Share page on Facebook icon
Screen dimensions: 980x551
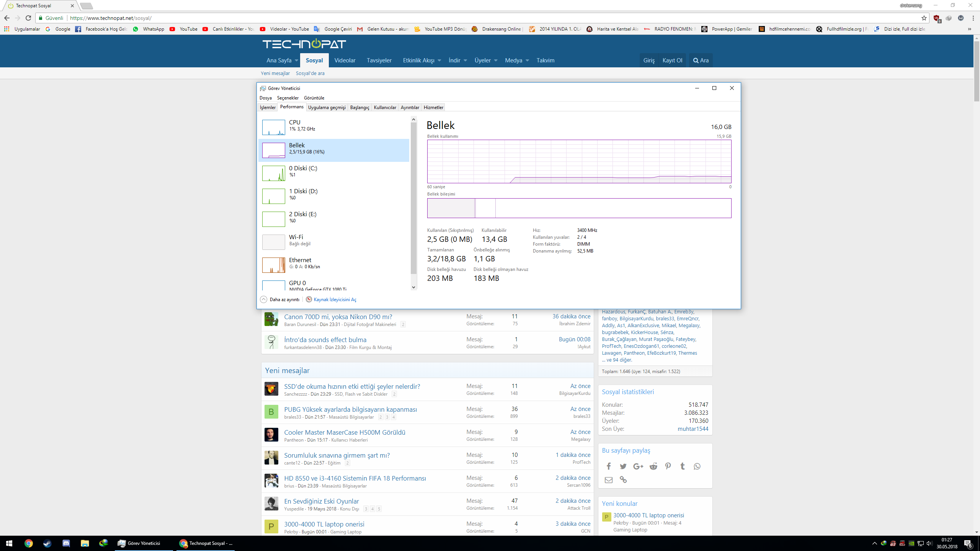point(608,466)
